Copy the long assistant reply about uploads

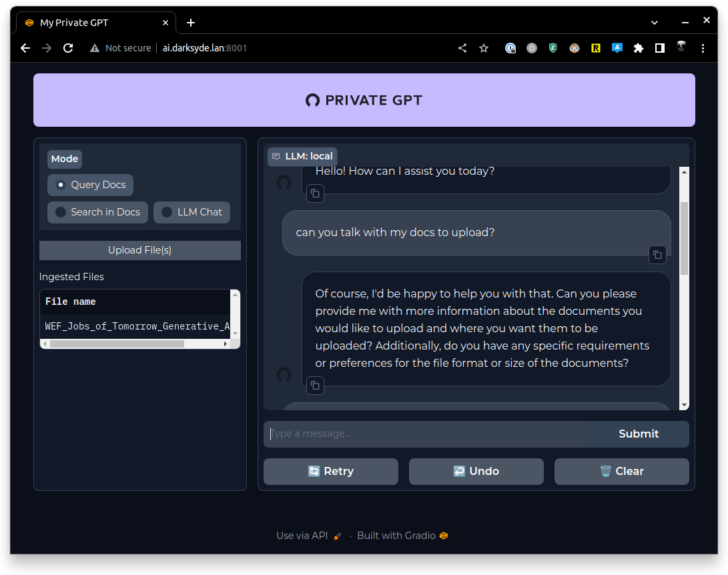pos(315,386)
